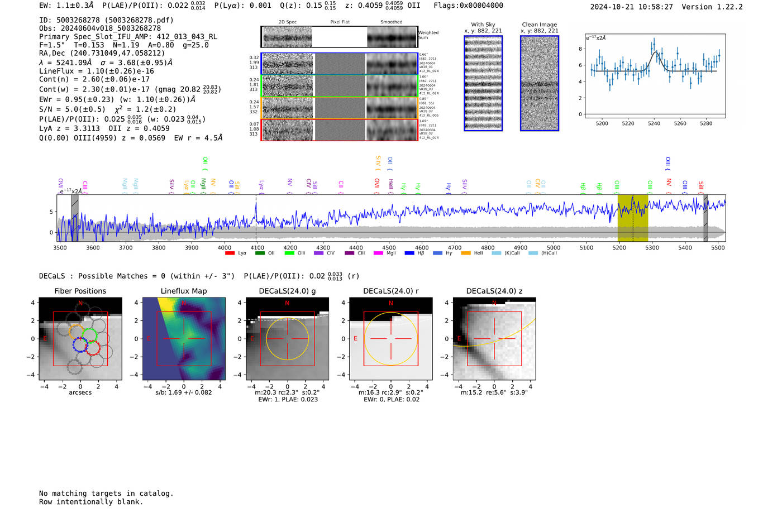Open the DECaLS(24.0) r image
The width and height of the screenshot is (782, 532).
click(390, 339)
